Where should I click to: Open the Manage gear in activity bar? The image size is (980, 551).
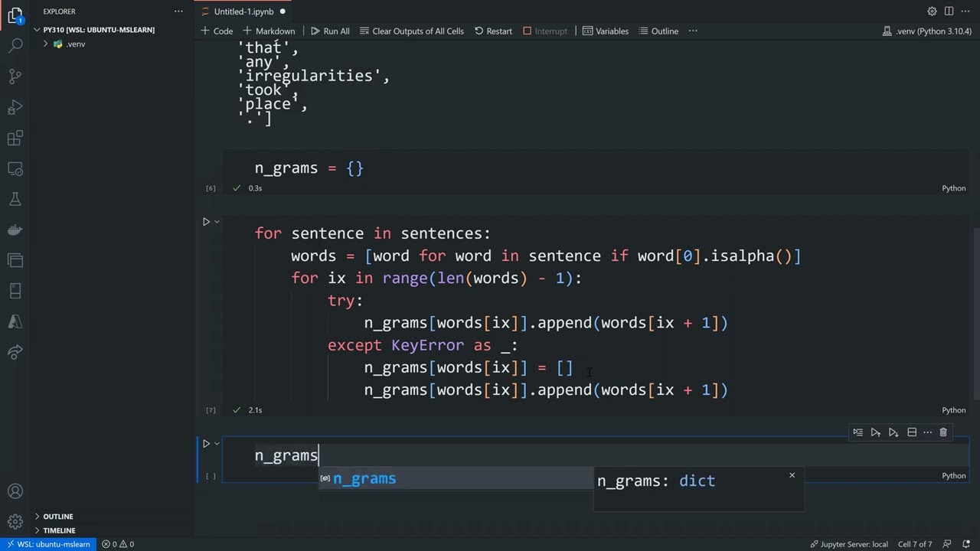tap(15, 522)
